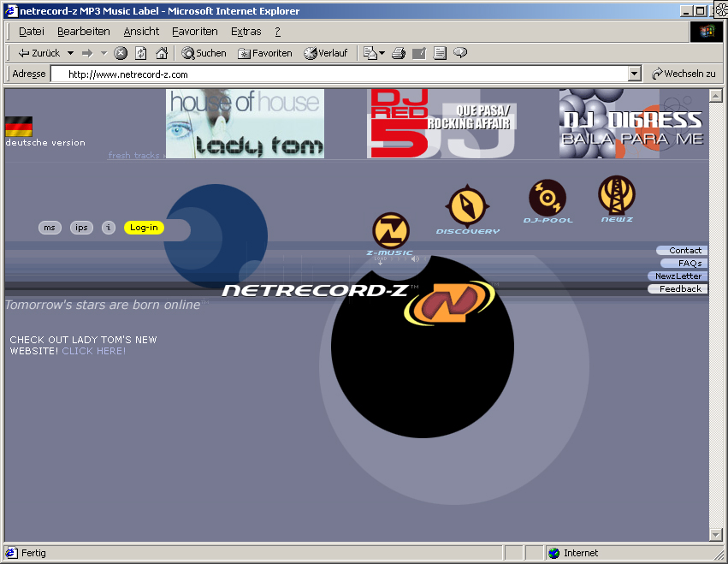Click the speaker sound icon below Z-Music

click(x=415, y=258)
